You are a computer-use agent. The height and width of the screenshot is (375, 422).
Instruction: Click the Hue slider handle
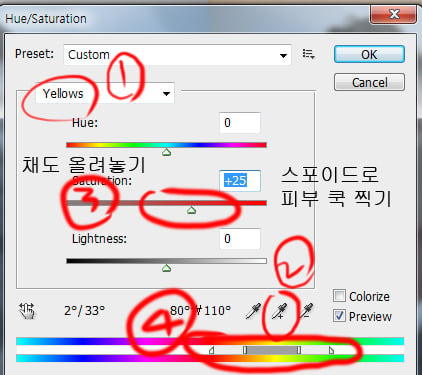click(x=166, y=152)
